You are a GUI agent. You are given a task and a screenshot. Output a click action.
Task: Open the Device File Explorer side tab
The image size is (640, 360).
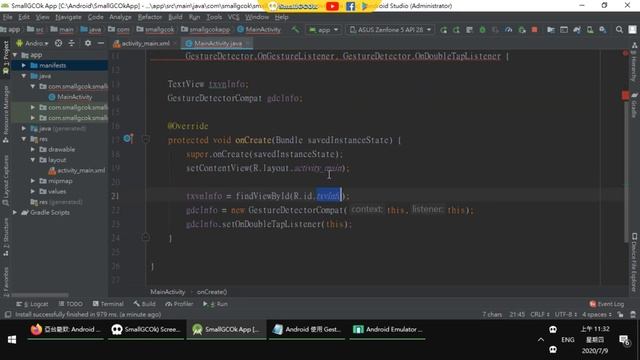[x=634, y=262]
